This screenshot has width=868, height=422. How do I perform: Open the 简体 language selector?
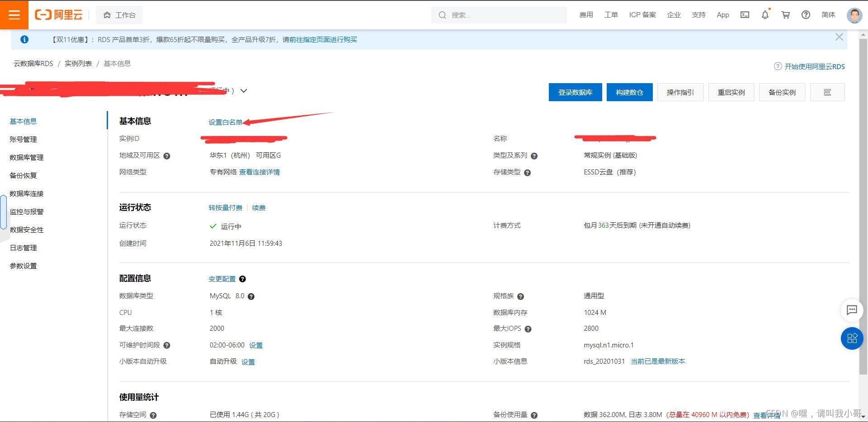click(828, 15)
